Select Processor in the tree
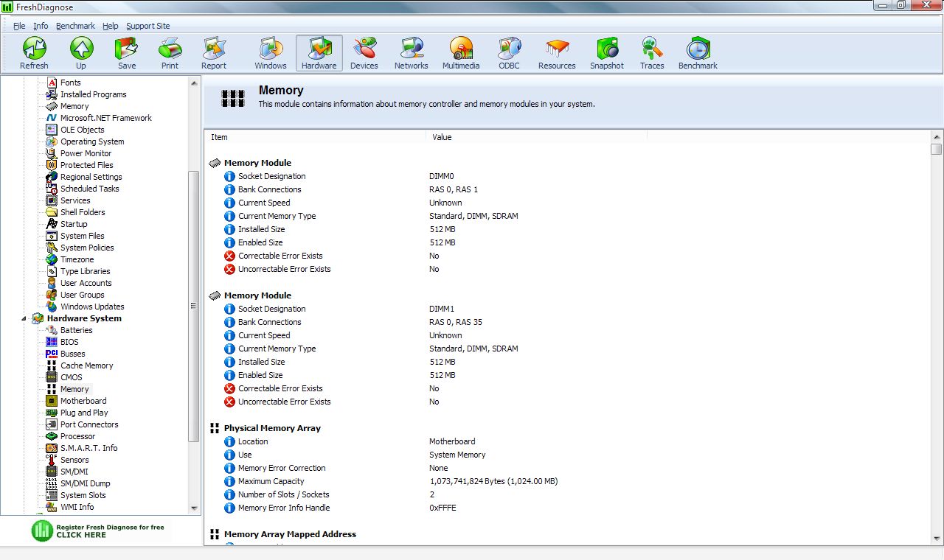This screenshot has width=944, height=560. 78,436
